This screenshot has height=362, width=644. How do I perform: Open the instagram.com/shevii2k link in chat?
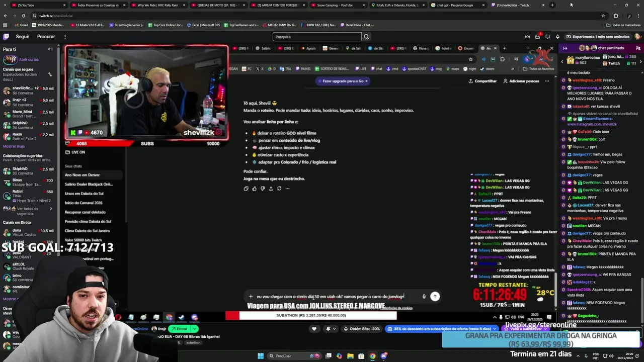coord(592,124)
